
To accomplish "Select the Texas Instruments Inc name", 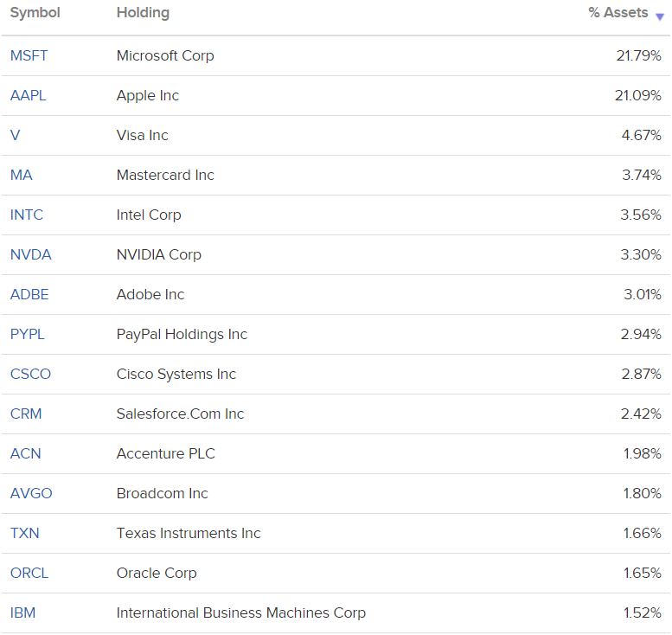I will point(189,534).
